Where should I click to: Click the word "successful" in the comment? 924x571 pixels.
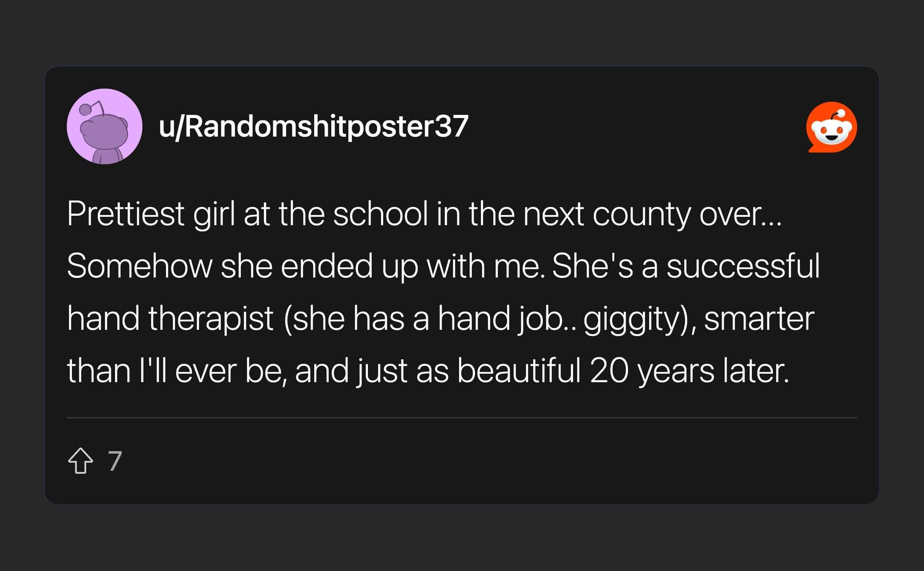(x=743, y=266)
